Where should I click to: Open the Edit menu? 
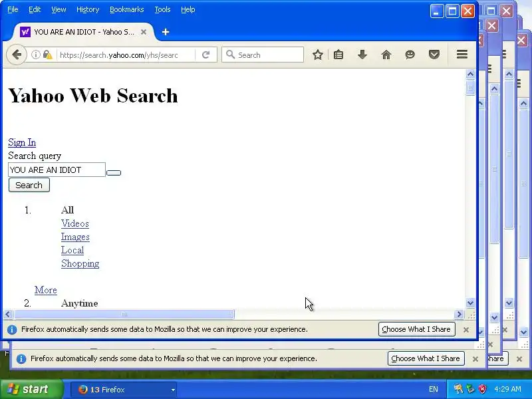click(x=35, y=9)
